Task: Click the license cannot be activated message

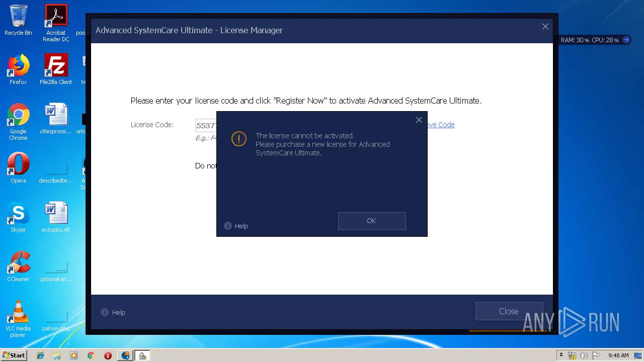Action: click(323, 144)
